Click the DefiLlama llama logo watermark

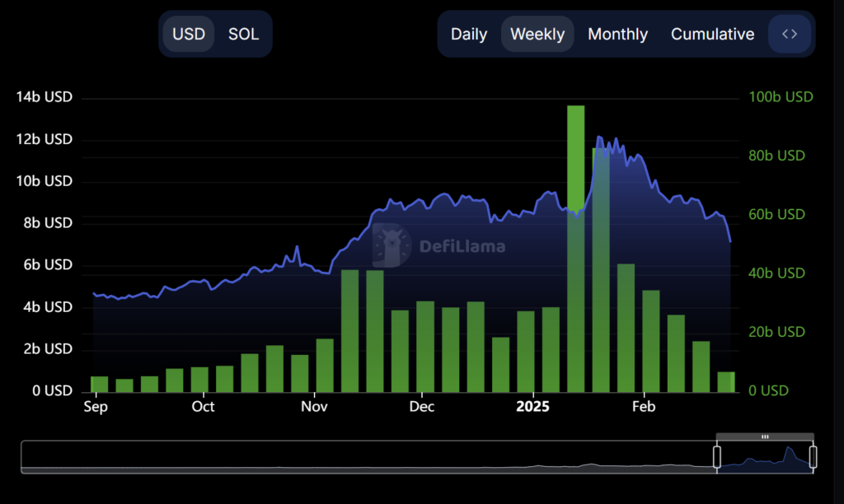pos(392,245)
